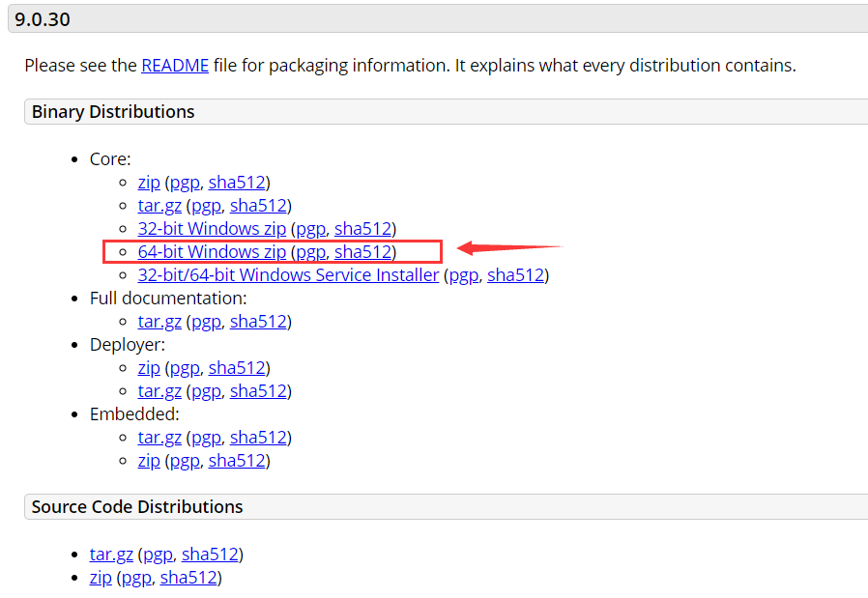The image size is (868, 598).
Task: Click the 9.0.30 version heading
Action: pyautogui.click(x=43, y=20)
